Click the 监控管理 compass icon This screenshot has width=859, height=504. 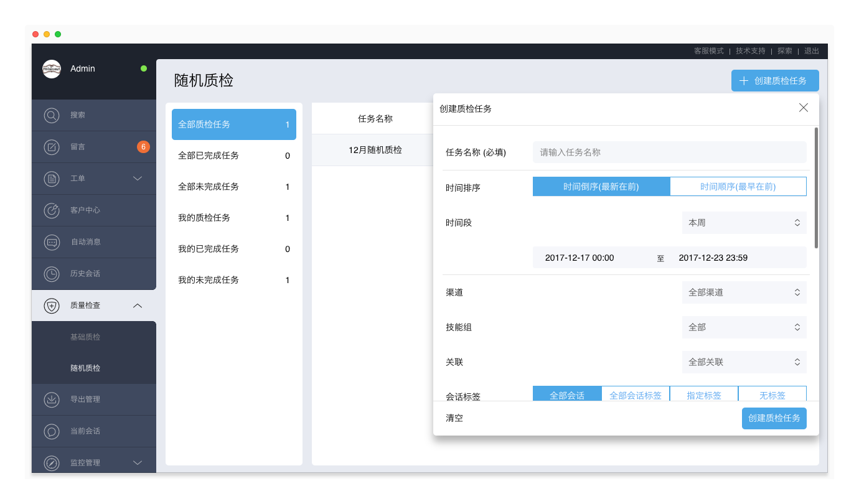pos(52,463)
